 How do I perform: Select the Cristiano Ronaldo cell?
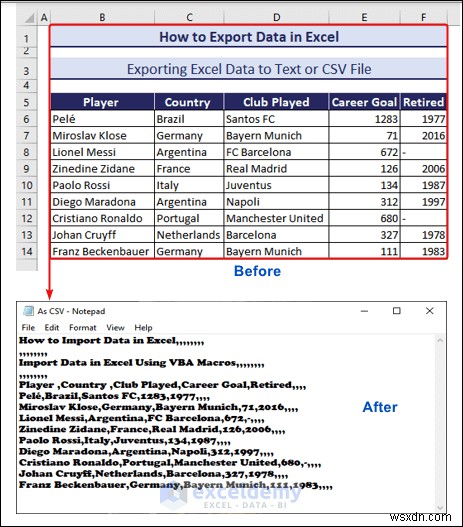pos(102,218)
